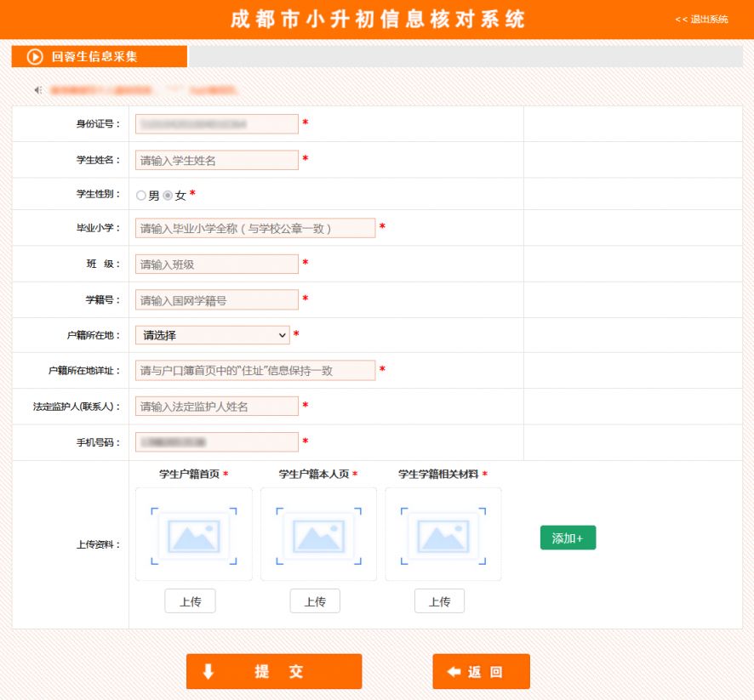The image size is (754, 700).
Task: Select the 女 gender radio button
Action: pyautogui.click(x=167, y=194)
